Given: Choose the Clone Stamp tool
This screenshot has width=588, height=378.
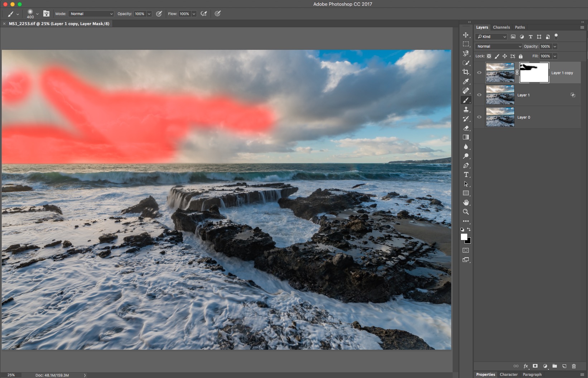Looking at the screenshot, I should click(466, 109).
